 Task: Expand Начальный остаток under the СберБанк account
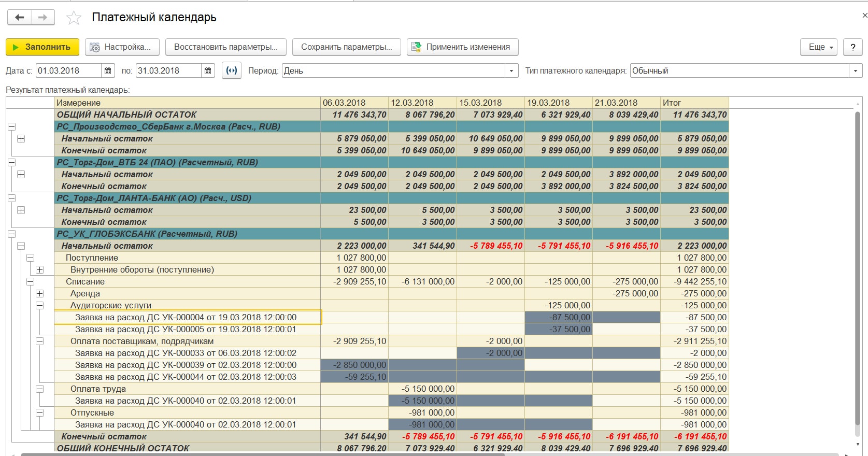pos(21,138)
